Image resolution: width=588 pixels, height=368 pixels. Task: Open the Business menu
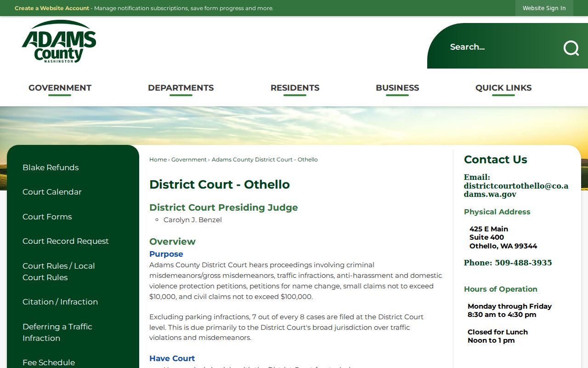pyautogui.click(x=397, y=88)
